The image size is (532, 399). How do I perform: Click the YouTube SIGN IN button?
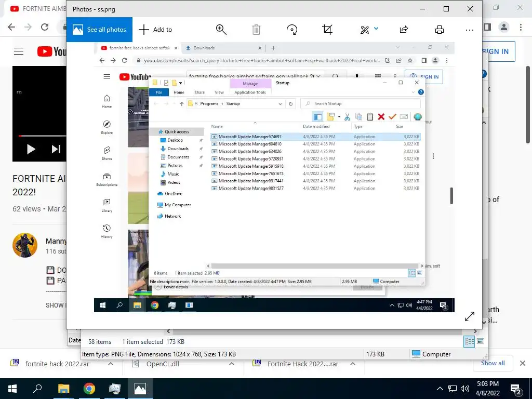498,51
